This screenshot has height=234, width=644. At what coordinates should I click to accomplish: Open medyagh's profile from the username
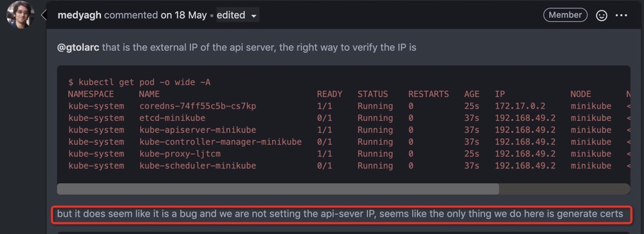80,15
